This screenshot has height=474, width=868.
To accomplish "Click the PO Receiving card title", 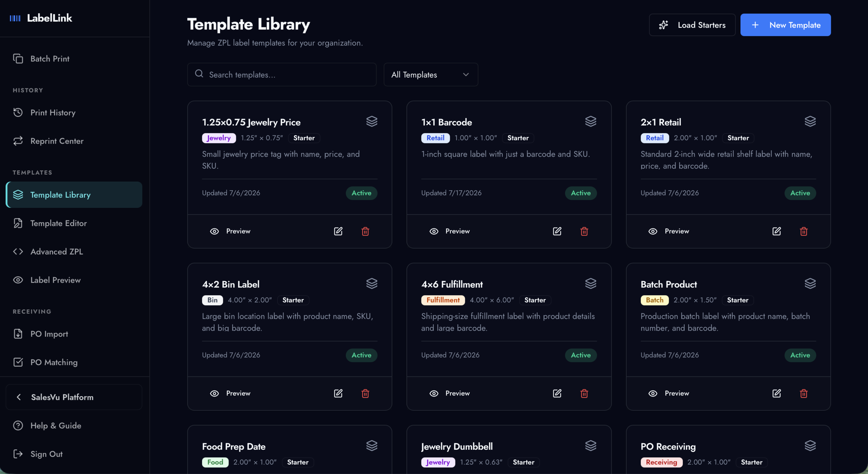I will (668, 447).
